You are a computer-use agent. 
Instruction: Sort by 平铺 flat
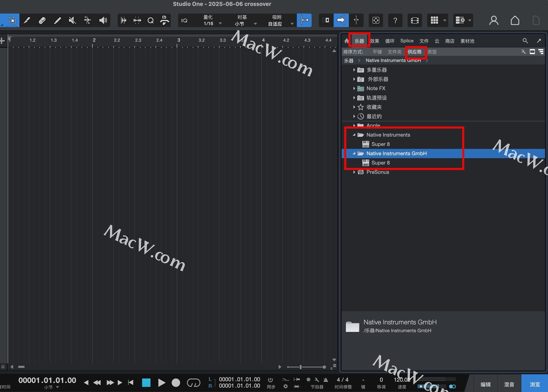pyautogui.click(x=377, y=52)
